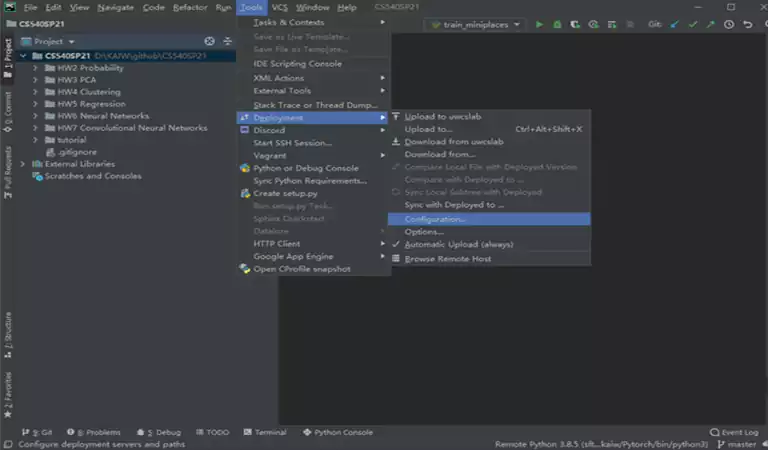768x450 pixels.
Task: Open the Navigate menu
Action: click(x=116, y=7)
